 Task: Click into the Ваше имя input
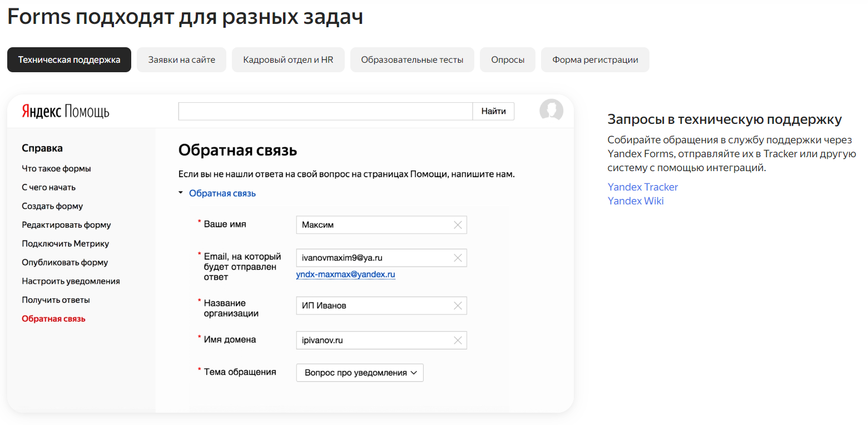point(381,225)
